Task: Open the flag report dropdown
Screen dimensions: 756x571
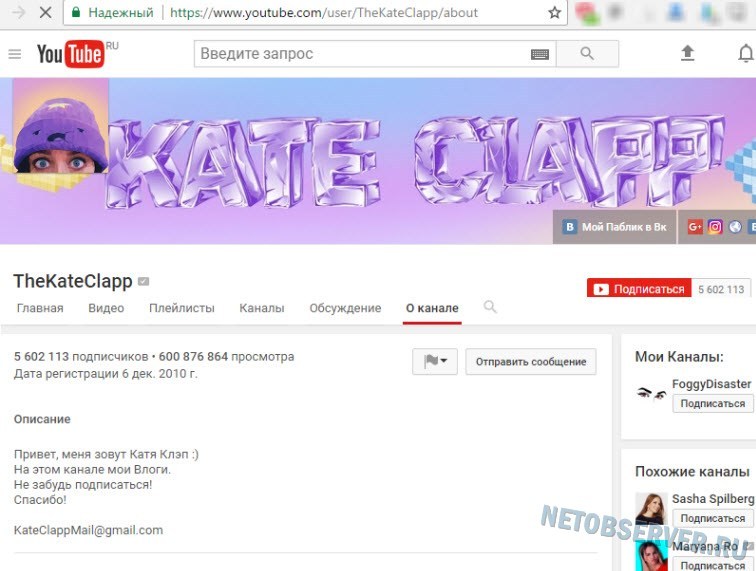Action: coord(435,362)
